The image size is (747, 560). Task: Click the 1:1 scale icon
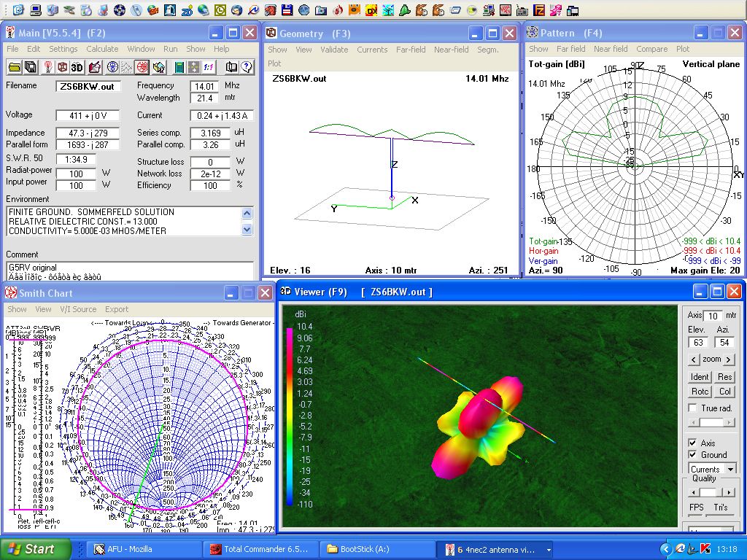click(209, 67)
